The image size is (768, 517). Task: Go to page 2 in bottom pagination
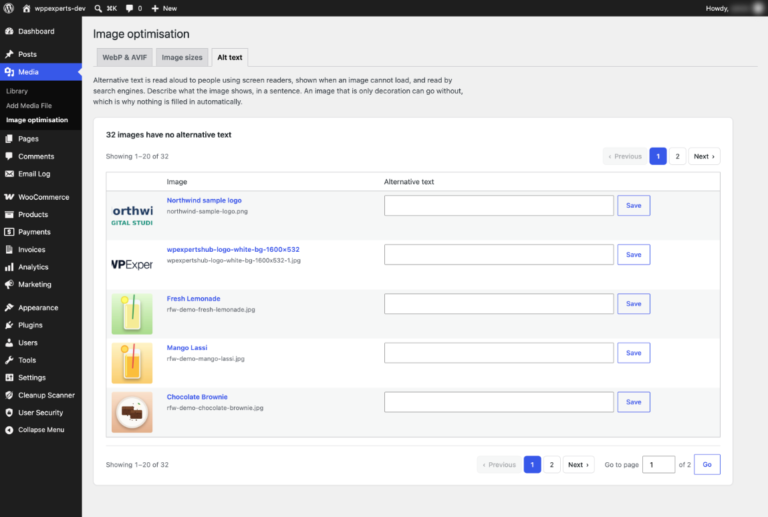(552, 465)
